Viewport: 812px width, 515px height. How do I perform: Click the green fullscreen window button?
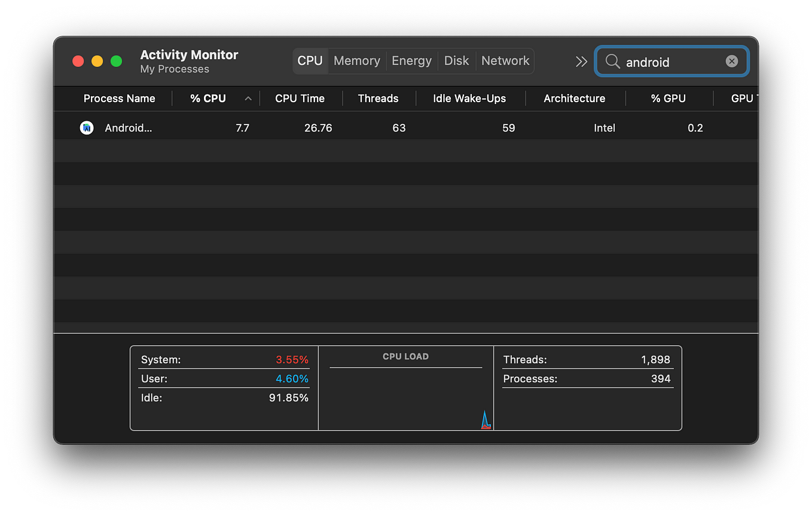click(x=117, y=61)
